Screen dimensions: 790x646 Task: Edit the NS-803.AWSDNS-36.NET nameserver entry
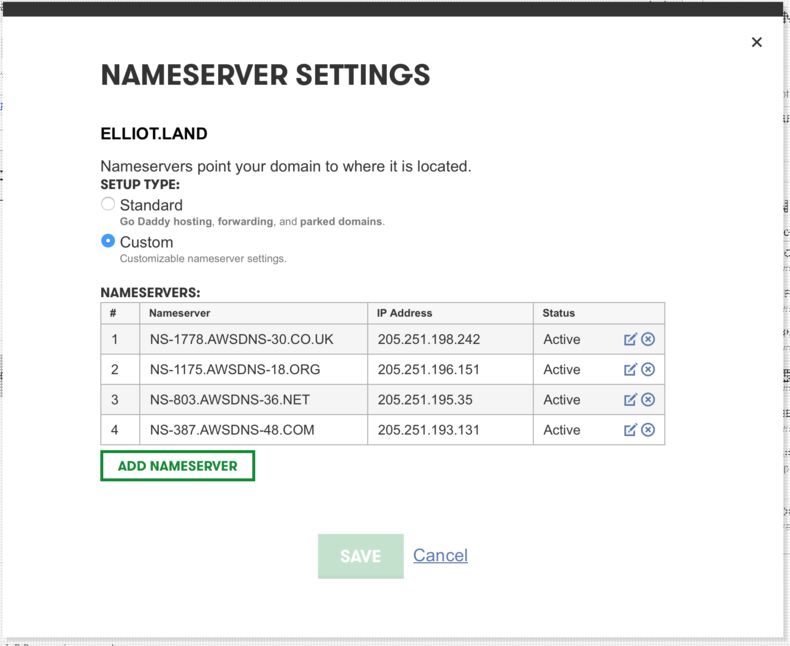pos(630,400)
